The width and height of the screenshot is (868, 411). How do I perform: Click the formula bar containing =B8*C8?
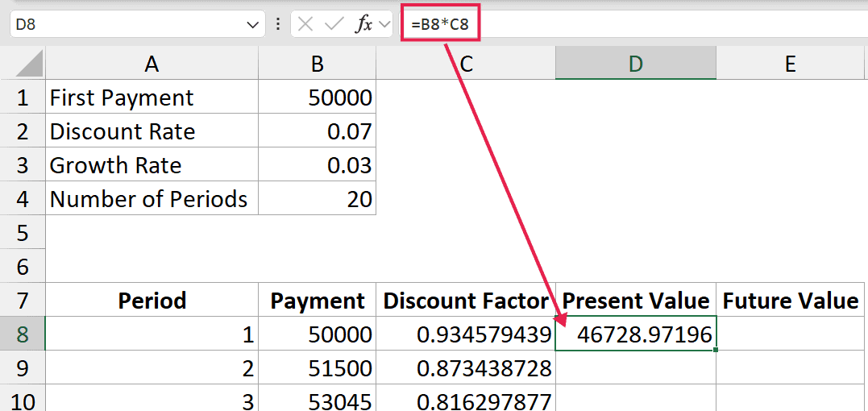(633, 24)
